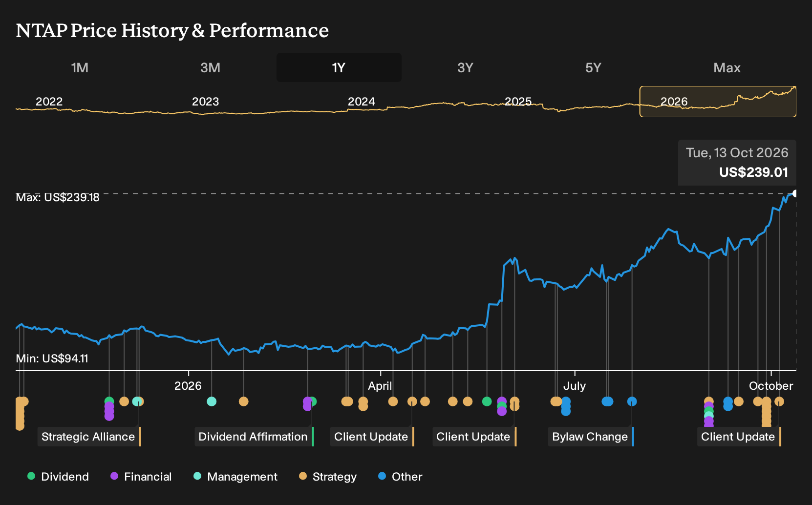Click the July axis label
812x505 pixels.
point(575,386)
